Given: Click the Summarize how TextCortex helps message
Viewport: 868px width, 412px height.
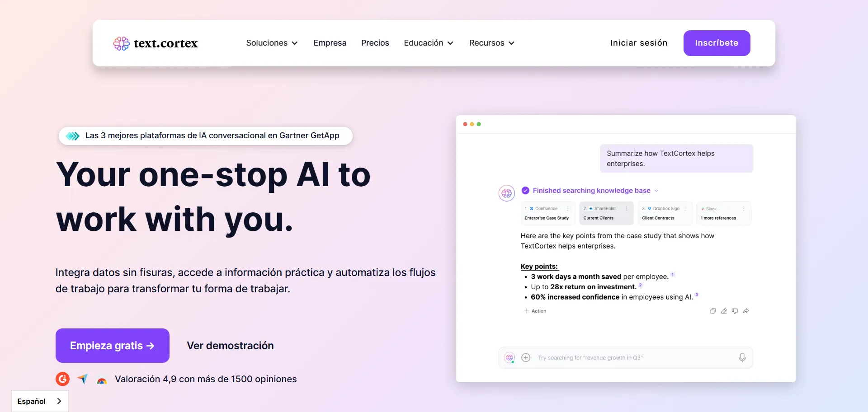Looking at the screenshot, I should point(676,159).
